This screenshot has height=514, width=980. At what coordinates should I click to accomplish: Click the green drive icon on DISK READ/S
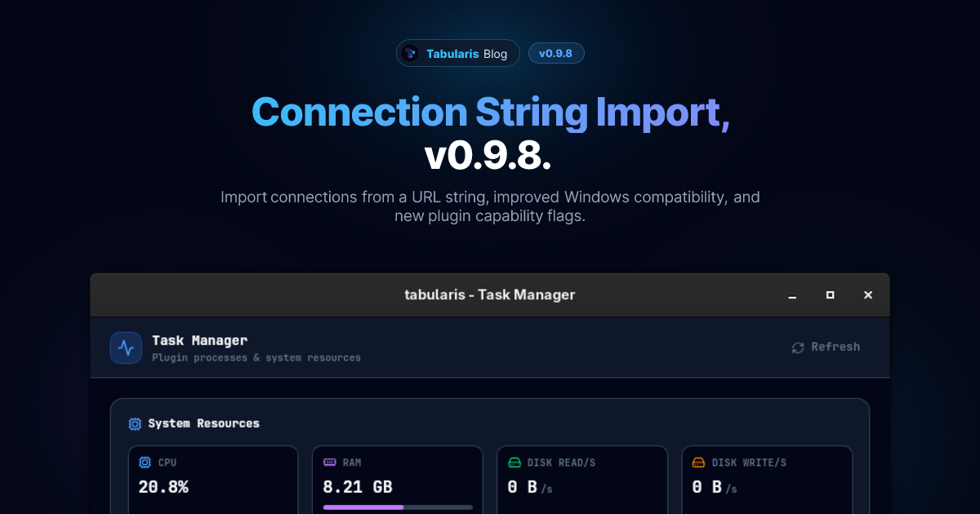[513, 462]
